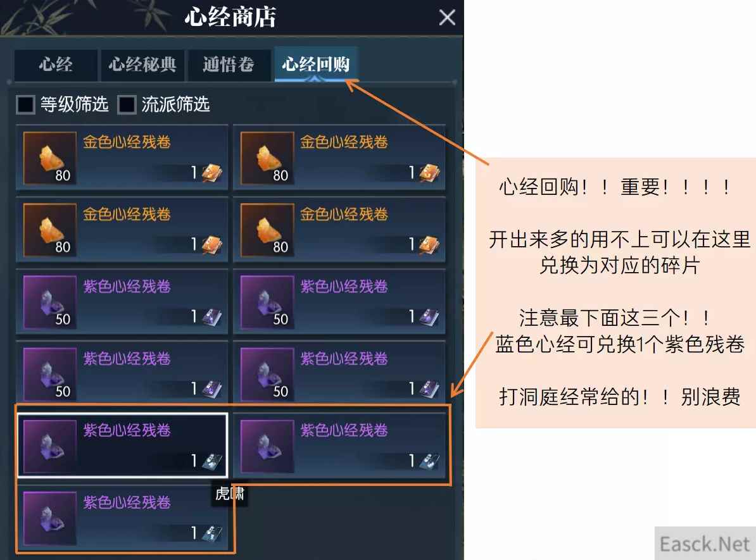Switch to the 通悟卷 tab
The image size is (756, 560).
coord(229,65)
